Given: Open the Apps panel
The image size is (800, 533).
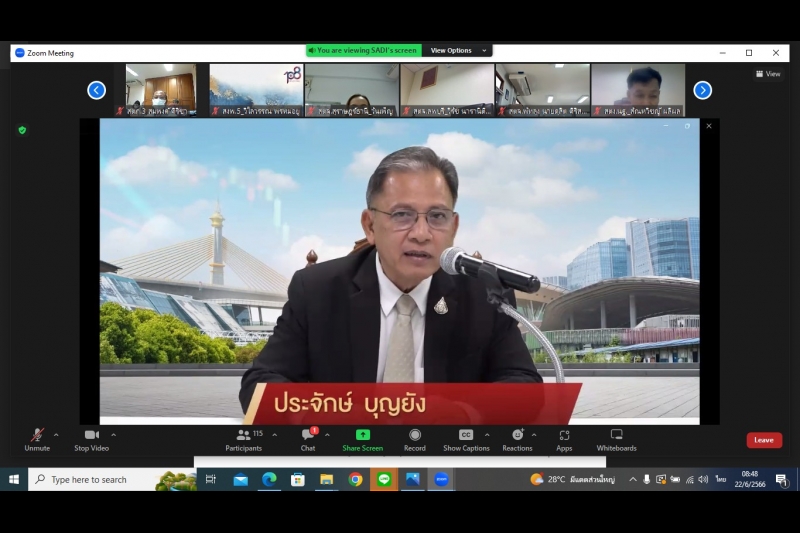Looking at the screenshot, I should click(x=564, y=439).
